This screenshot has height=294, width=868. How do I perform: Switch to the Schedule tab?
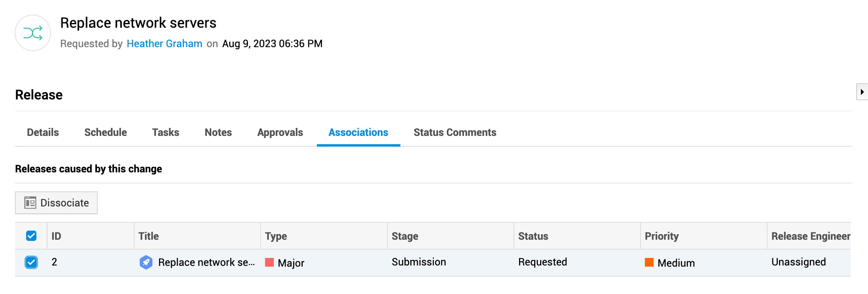(106, 132)
